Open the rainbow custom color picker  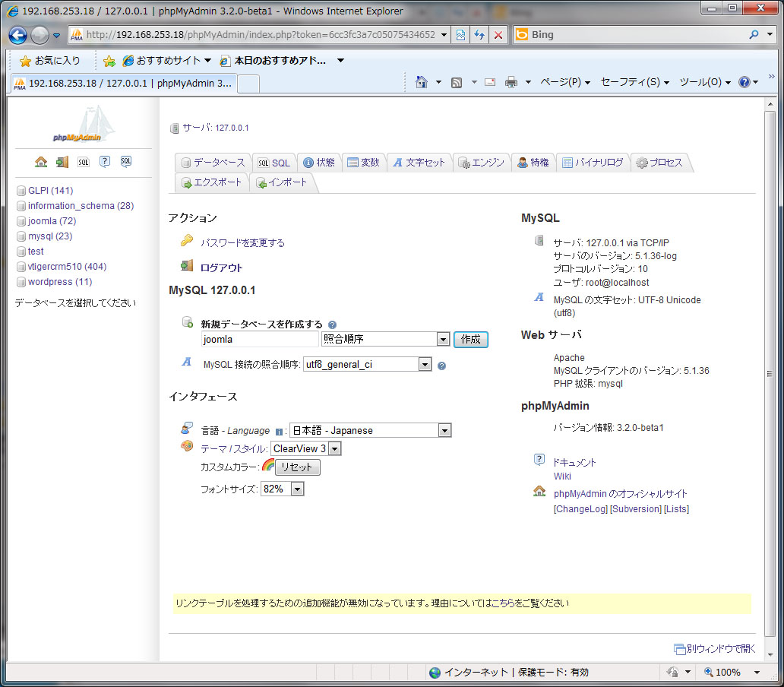[268, 465]
